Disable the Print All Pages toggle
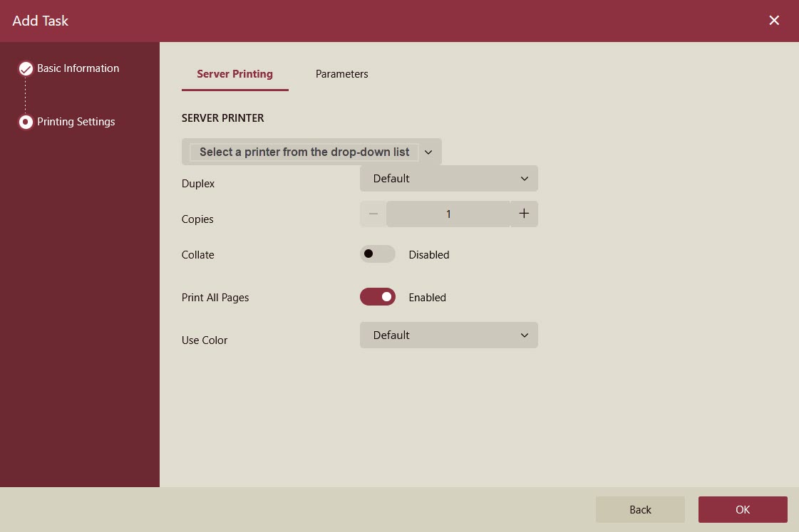Image resolution: width=799 pixels, height=532 pixels. coord(377,297)
